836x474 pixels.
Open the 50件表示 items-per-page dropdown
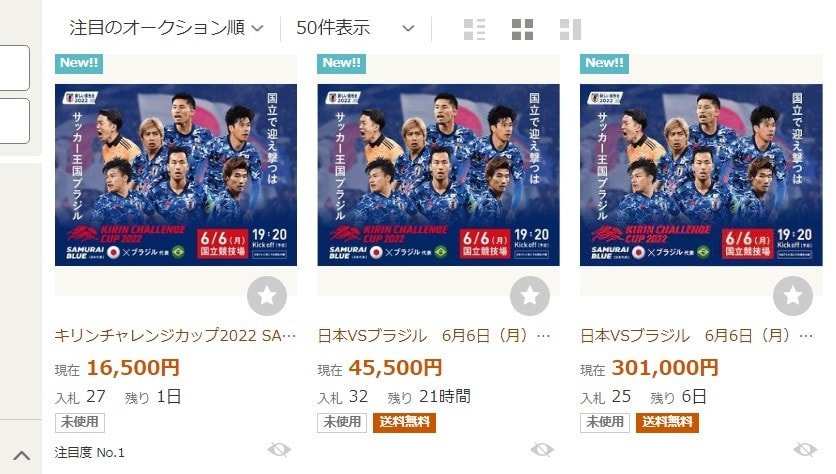pyautogui.click(x=356, y=28)
